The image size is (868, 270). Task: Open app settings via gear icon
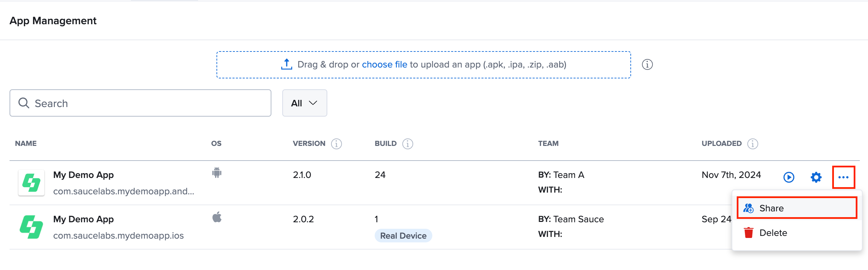pyautogui.click(x=816, y=177)
